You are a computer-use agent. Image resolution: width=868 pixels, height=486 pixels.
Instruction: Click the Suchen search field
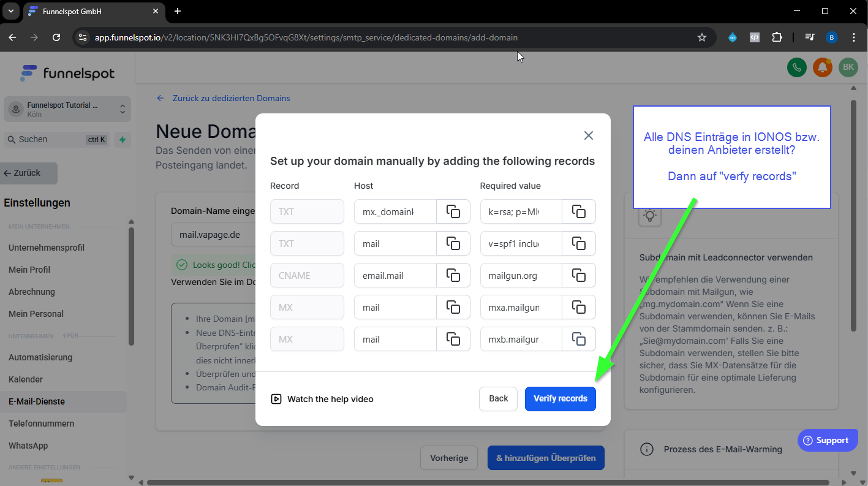(57, 140)
